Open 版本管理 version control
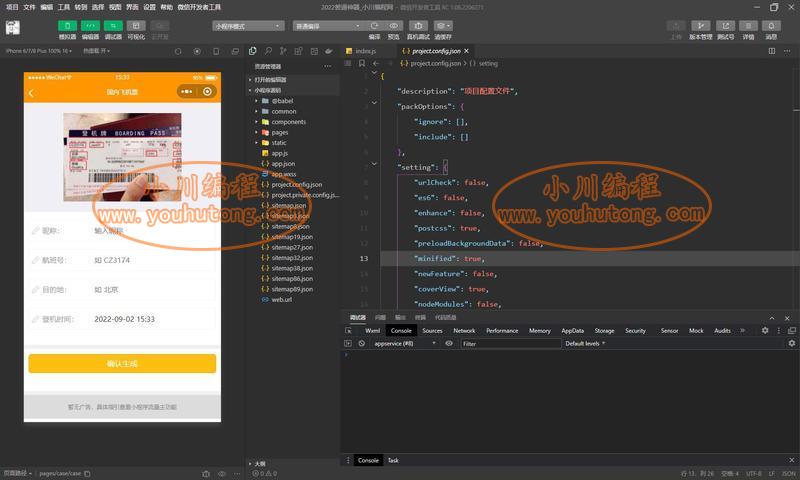Viewport: 800px width, 480px height. (701, 26)
